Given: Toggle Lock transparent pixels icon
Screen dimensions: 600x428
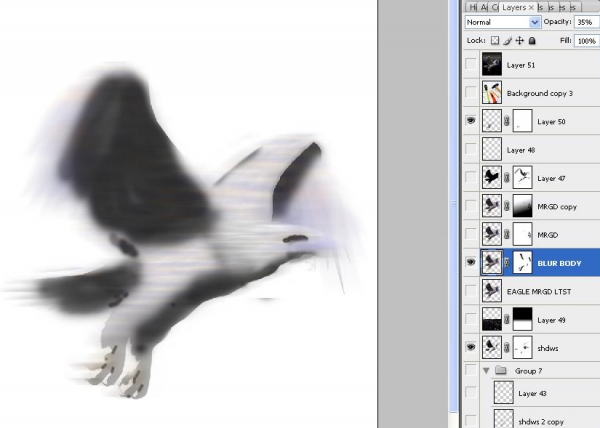Looking at the screenshot, I should 495,41.
